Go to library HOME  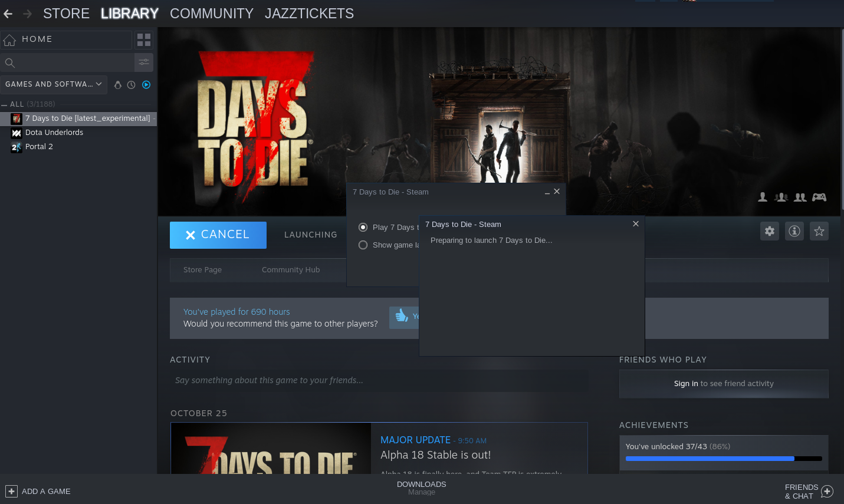66,39
